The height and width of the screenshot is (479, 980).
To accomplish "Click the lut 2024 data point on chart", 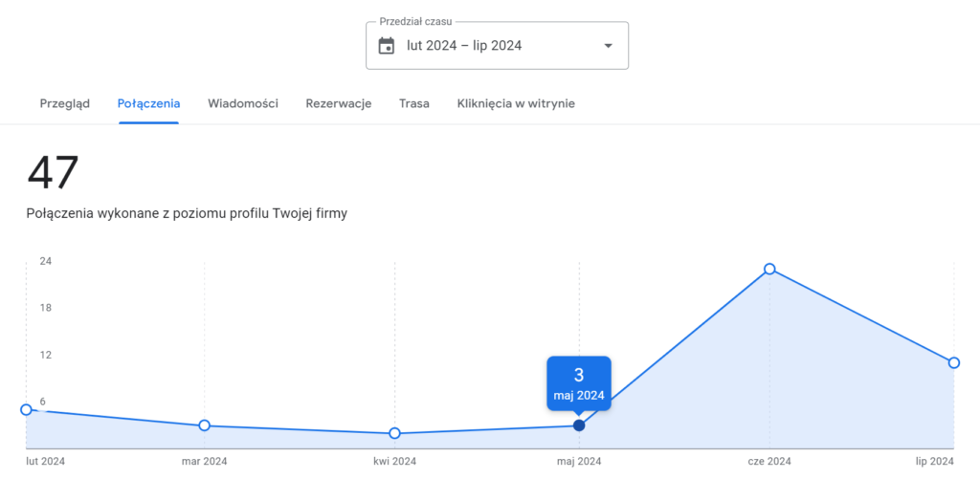I will coord(26,409).
